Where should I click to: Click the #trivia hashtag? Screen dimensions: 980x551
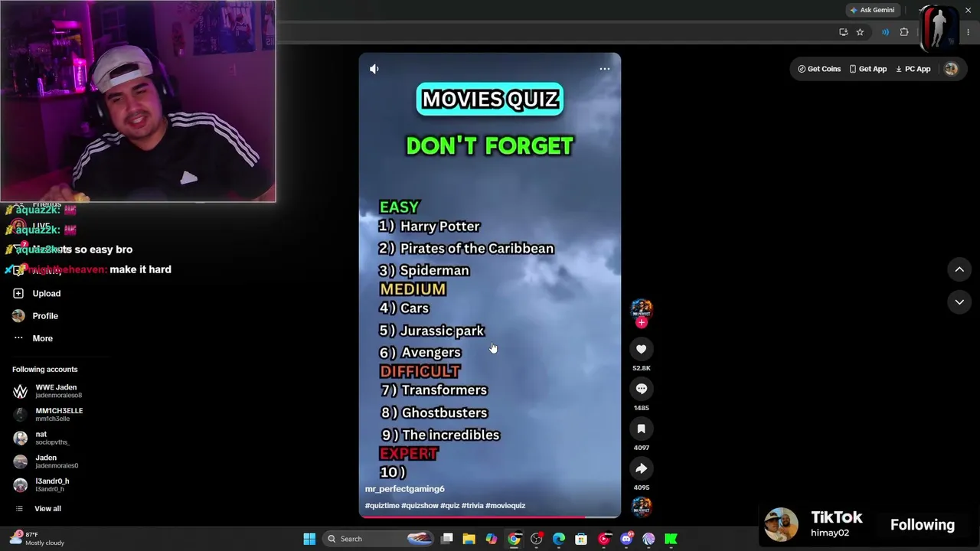click(472, 506)
